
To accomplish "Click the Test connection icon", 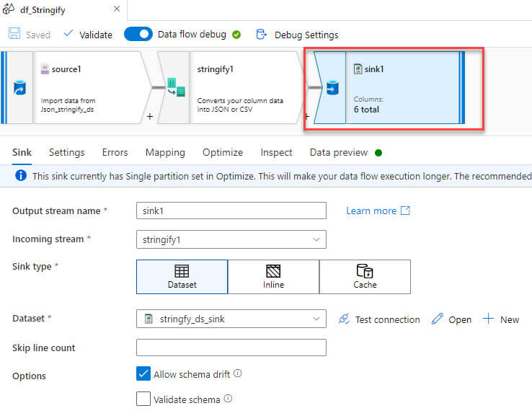I will point(344,319).
